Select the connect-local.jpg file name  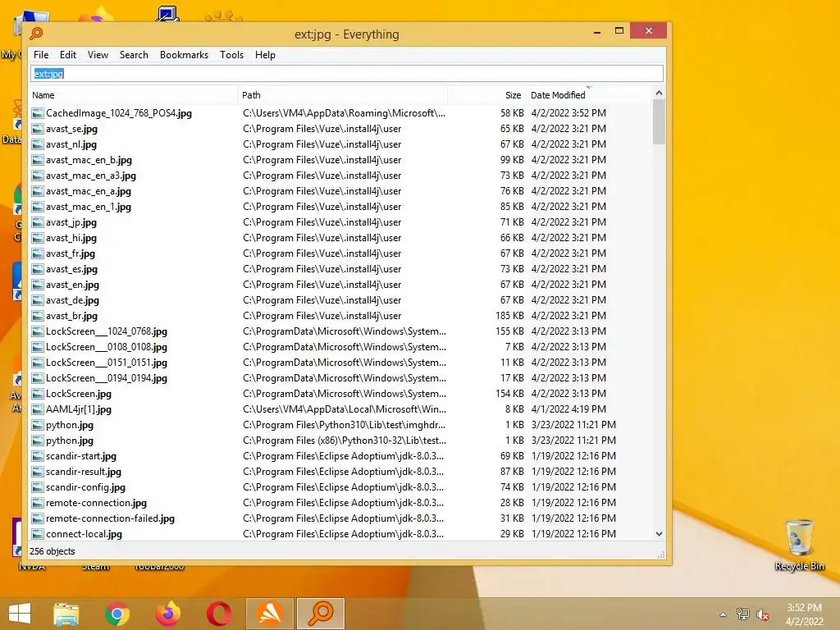(x=84, y=534)
